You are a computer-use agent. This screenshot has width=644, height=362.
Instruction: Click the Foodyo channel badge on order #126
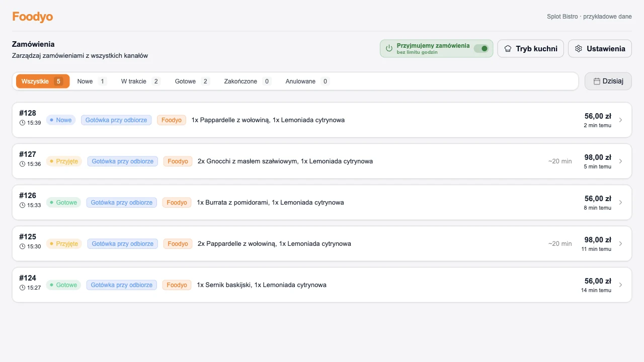coord(177,203)
